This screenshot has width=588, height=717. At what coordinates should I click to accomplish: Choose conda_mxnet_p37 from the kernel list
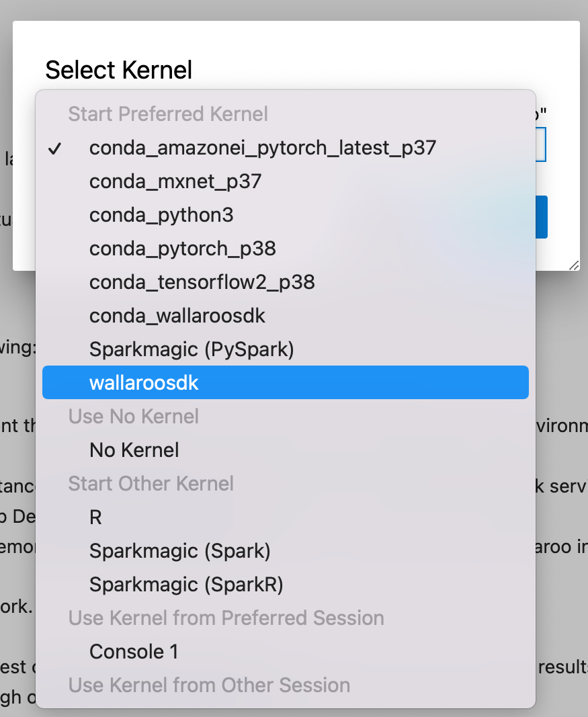175,181
